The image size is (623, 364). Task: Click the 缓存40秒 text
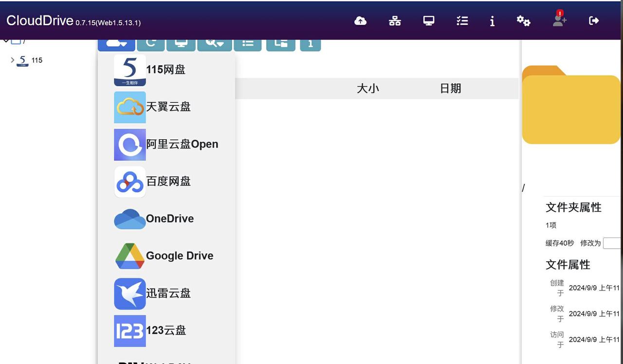pyautogui.click(x=560, y=243)
